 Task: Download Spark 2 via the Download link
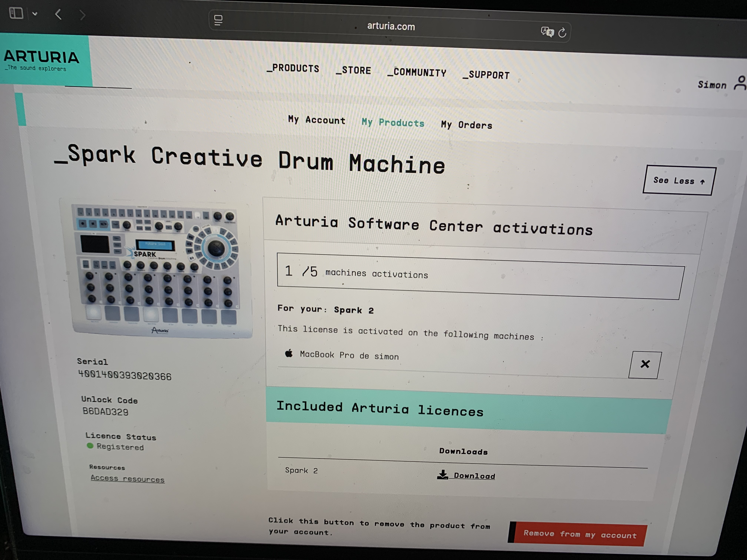474,476
